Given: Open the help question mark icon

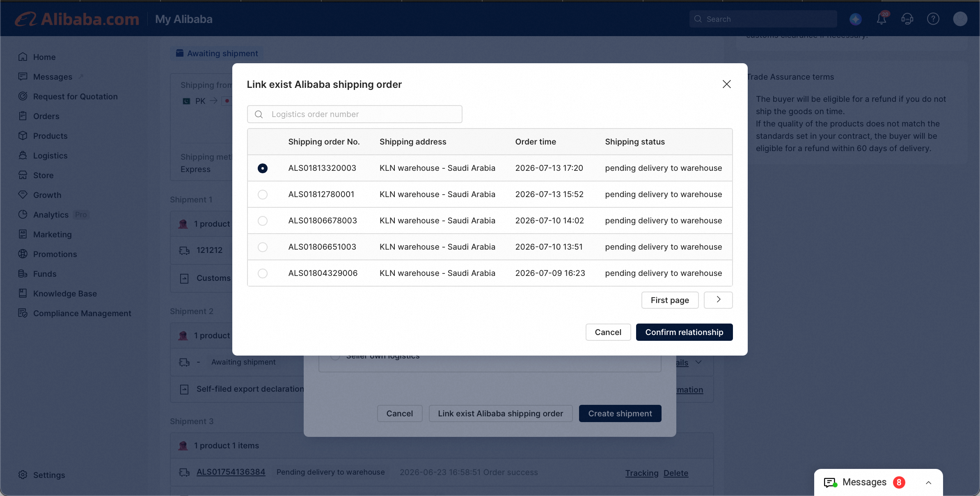Looking at the screenshot, I should pyautogui.click(x=933, y=19).
